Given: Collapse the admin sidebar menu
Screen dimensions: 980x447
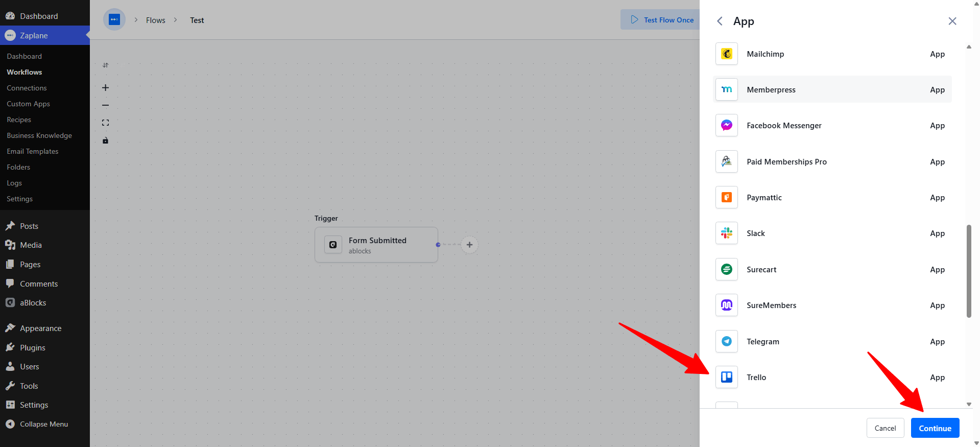Looking at the screenshot, I should click(45, 424).
